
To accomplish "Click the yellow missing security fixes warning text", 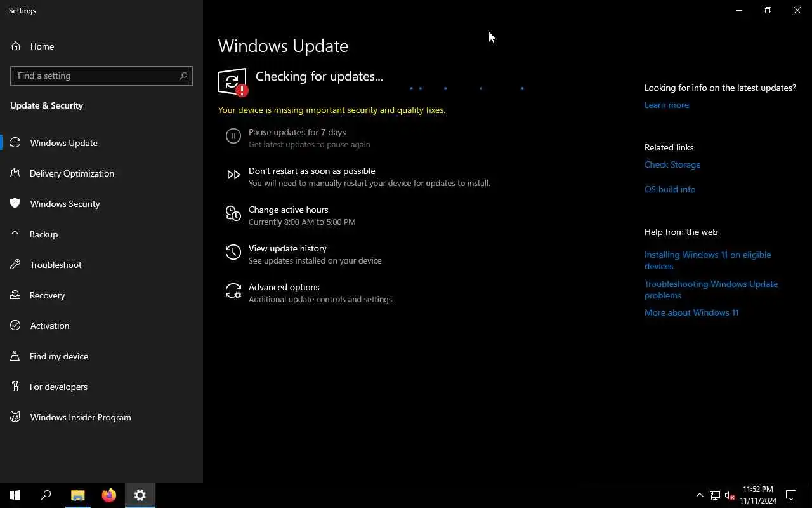I will [332, 110].
